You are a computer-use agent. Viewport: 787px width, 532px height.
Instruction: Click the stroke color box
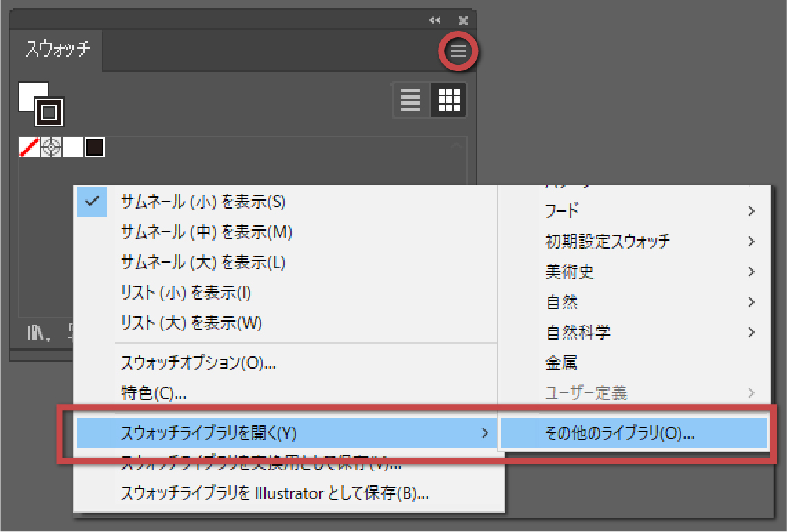(x=49, y=111)
